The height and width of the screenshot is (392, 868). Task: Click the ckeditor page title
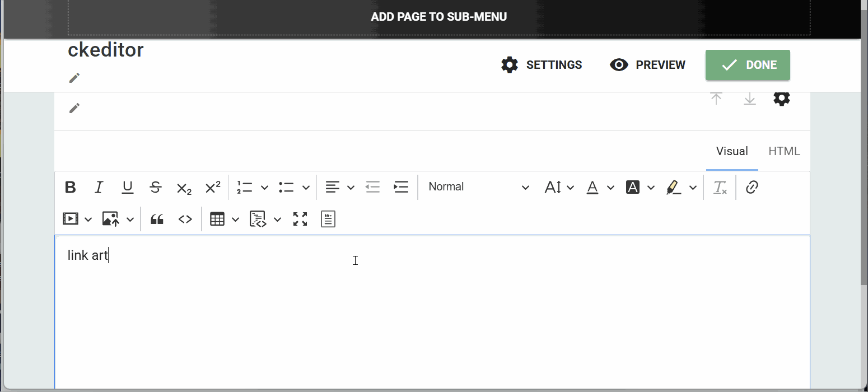[x=106, y=50]
